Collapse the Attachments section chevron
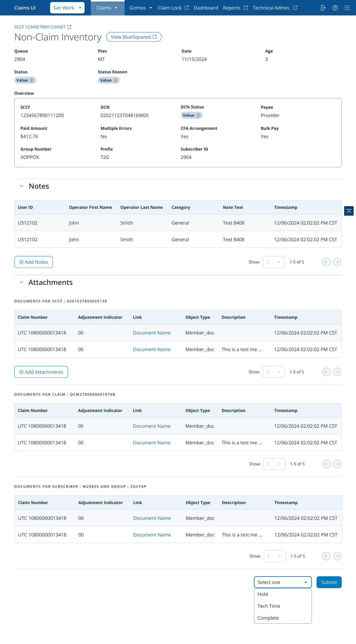 21,282
